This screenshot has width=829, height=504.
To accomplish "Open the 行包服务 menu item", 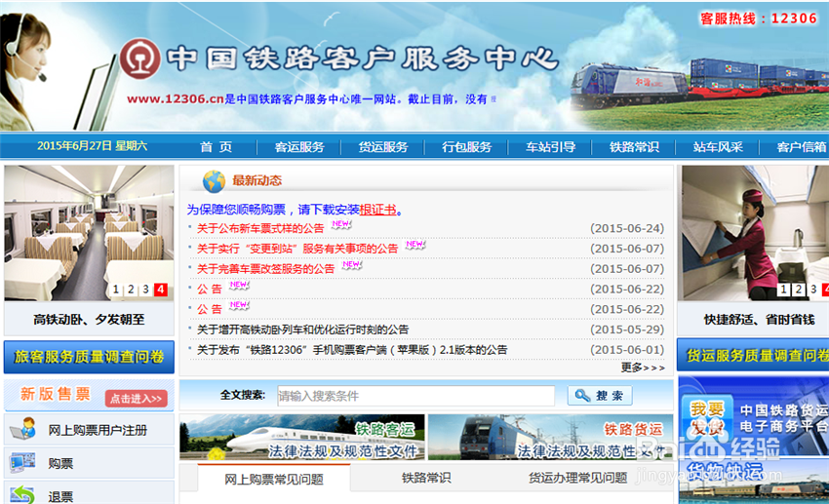I will pos(467,147).
